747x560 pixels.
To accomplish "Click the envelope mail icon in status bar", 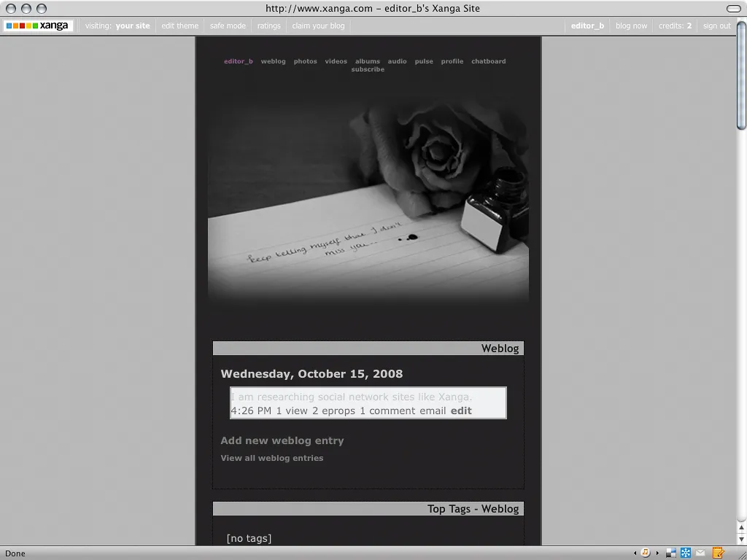I will 701,553.
